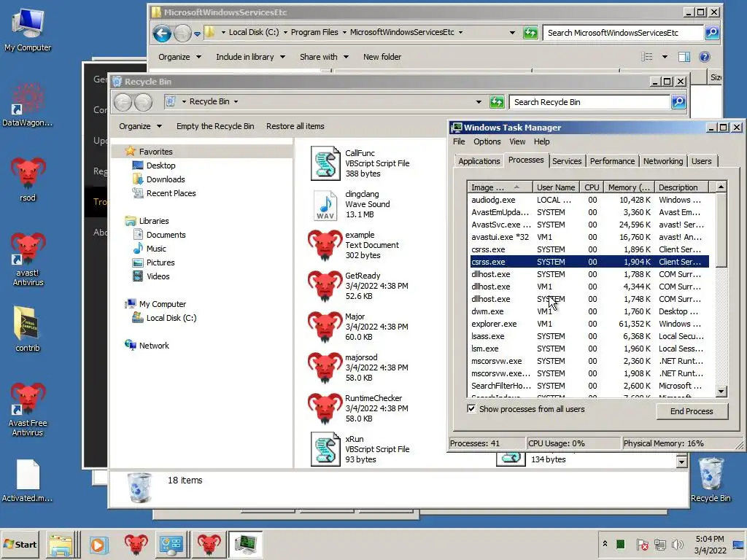Click the Recycle Bin search magnifier icon

[x=678, y=102]
